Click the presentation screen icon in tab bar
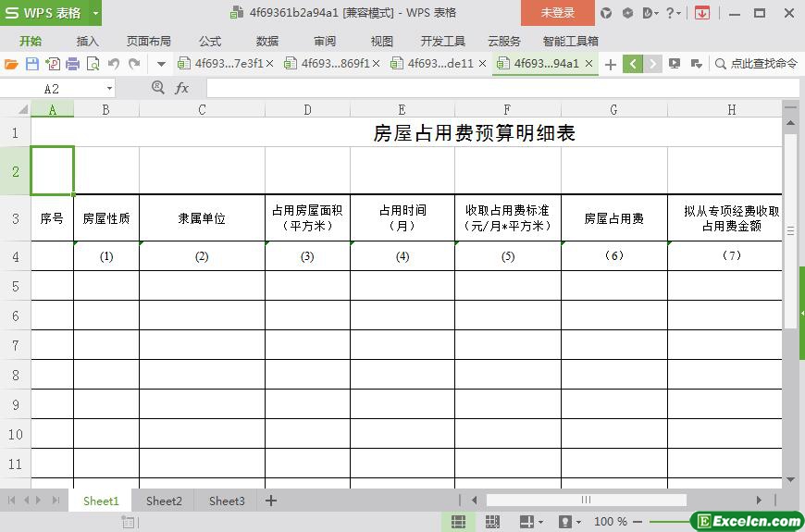805x532 pixels. [x=675, y=64]
